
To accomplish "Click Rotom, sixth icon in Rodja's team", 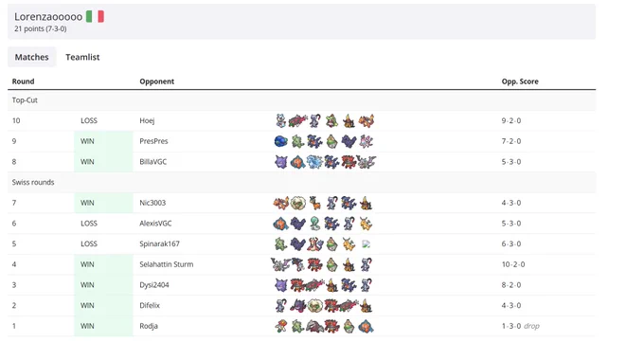I will pos(366,326).
